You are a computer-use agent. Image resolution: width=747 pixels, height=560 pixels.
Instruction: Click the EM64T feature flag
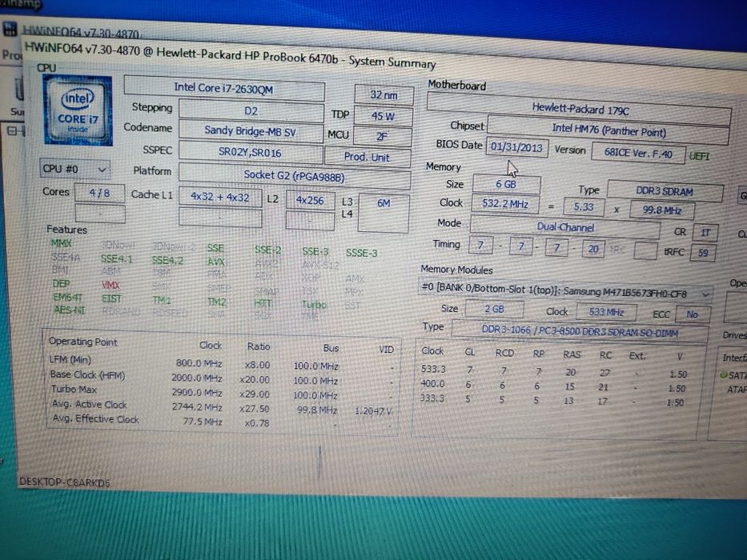tap(67, 297)
